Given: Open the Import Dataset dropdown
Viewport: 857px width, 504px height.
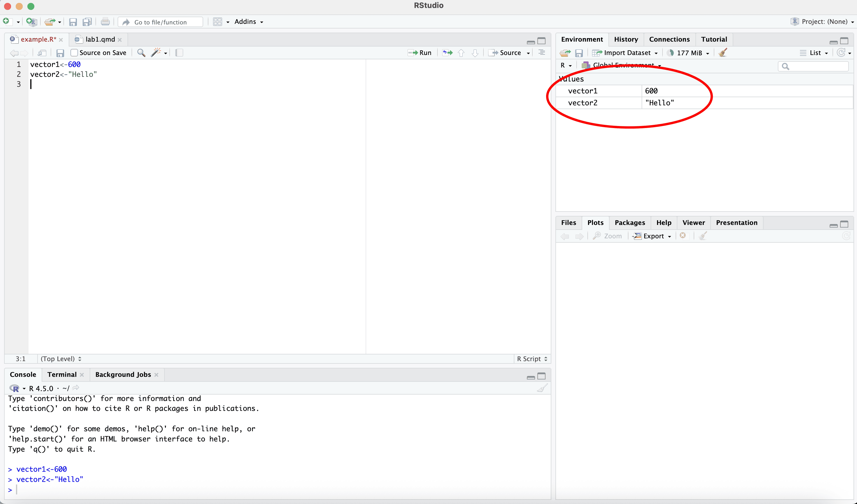Looking at the screenshot, I should click(625, 53).
